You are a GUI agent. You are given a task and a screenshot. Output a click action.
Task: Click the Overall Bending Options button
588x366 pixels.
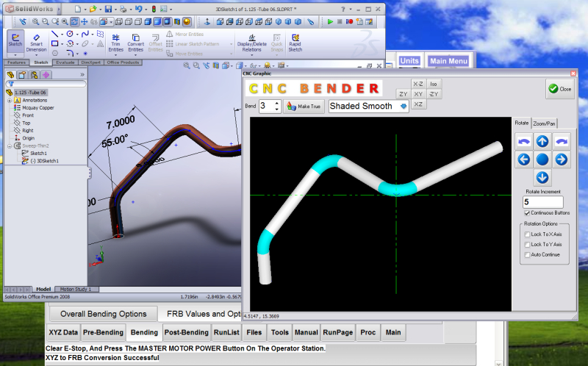click(x=103, y=314)
